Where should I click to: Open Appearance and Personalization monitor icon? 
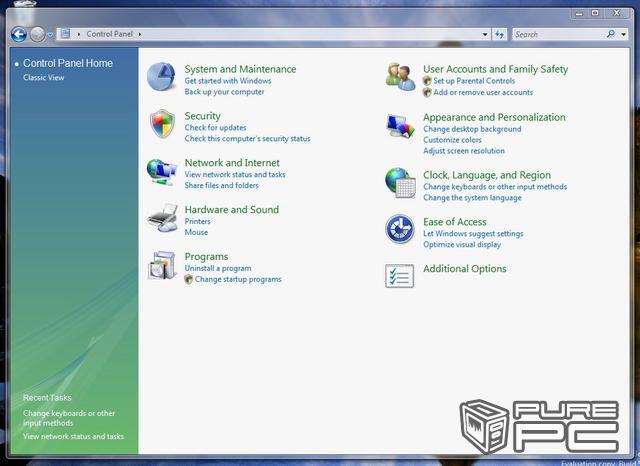point(400,126)
